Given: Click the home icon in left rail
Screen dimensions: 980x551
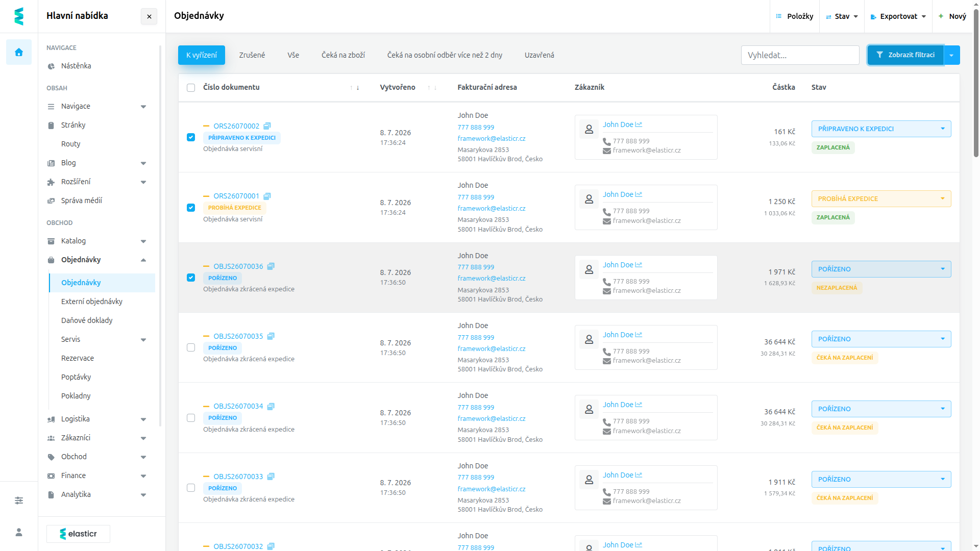Looking at the screenshot, I should pyautogui.click(x=19, y=52).
